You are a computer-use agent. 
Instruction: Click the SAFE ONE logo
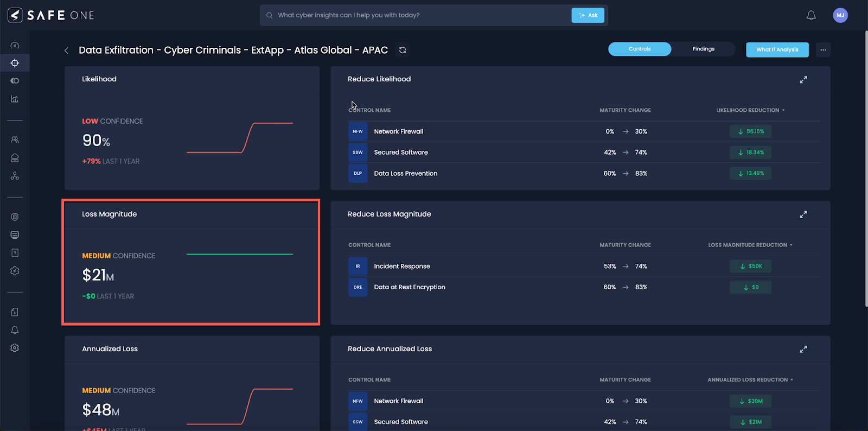click(x=51, y=15)
